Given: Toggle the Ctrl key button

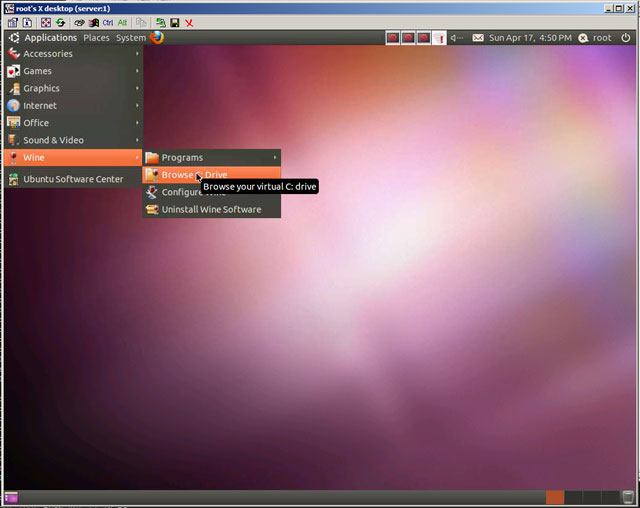Looking at the screenshot, I should pos(108,23).
